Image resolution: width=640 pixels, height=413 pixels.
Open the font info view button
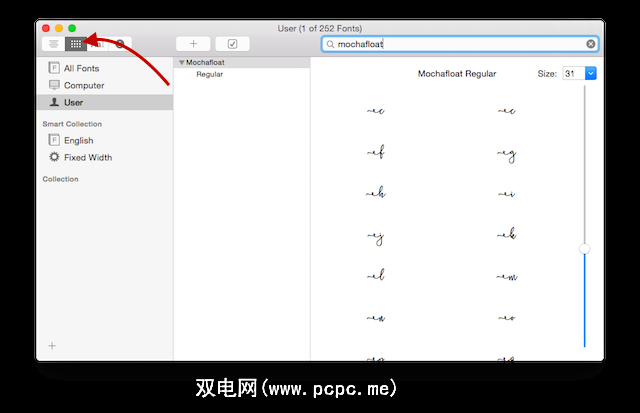pos(120,44)
